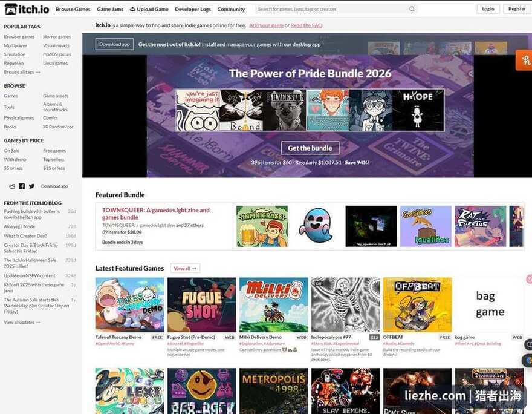This screenshot has width=532, height=414.
Task: Open Developer Logs page
Action: pyautogui.click(x=193, y=9)
